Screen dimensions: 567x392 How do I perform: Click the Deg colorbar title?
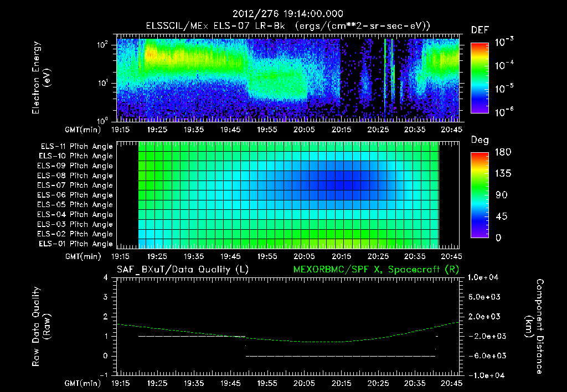tap(480, 140)
